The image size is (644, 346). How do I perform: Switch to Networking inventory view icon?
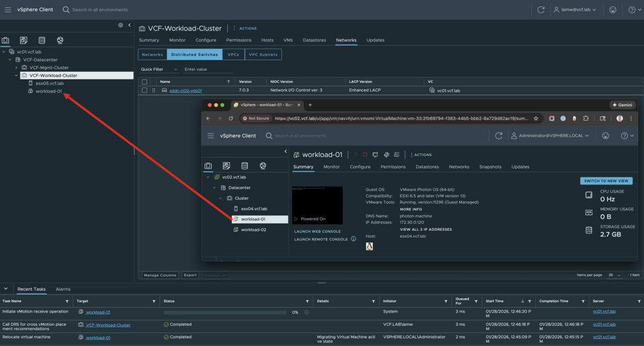coord(60,40)
